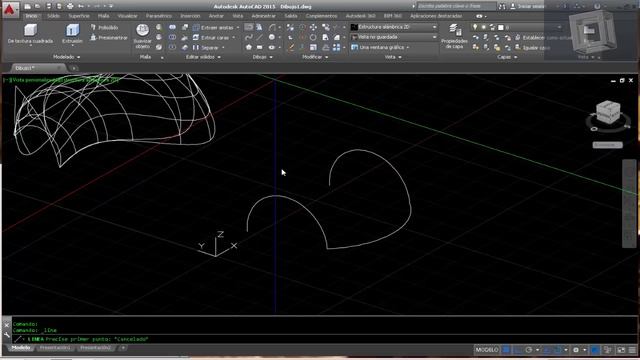The width and height of the screenshot is (640, 360).
Task: Select the Line tool in Dibujo panel
Action: tap(259, 37)
